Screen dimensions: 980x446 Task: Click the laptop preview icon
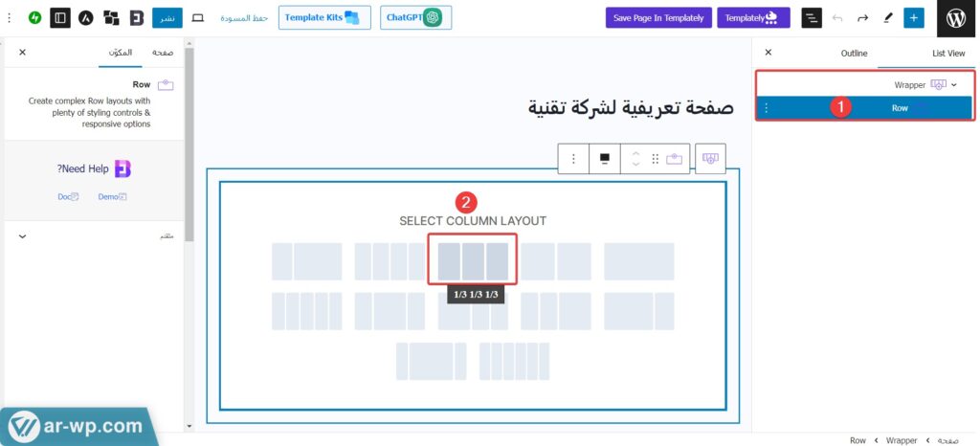pos(198,18)
